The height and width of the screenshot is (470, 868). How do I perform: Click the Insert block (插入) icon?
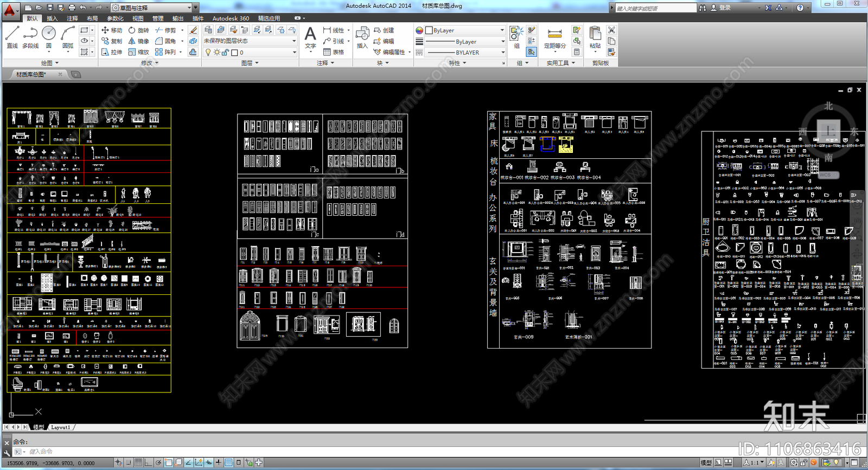pyautogui.click(x=362, y=38)
